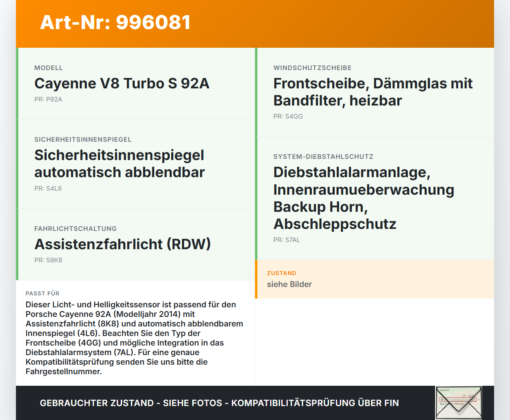Select the PR: S4GG code
Viewport: 510px width, 420px height.
tap(288, 116)
